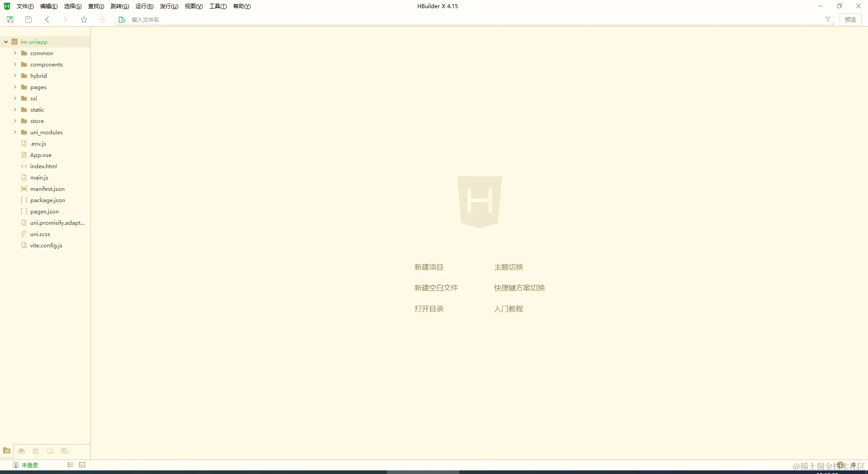Open the 发行(U) menu
The image size is (868, 474).
(169, 6)
